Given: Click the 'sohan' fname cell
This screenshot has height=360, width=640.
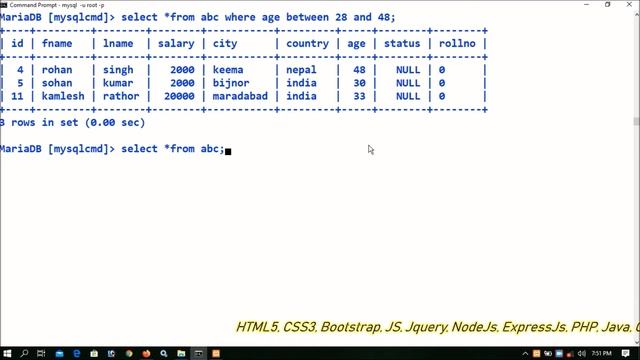Looking at the screenshot, I should pos(57,83).
